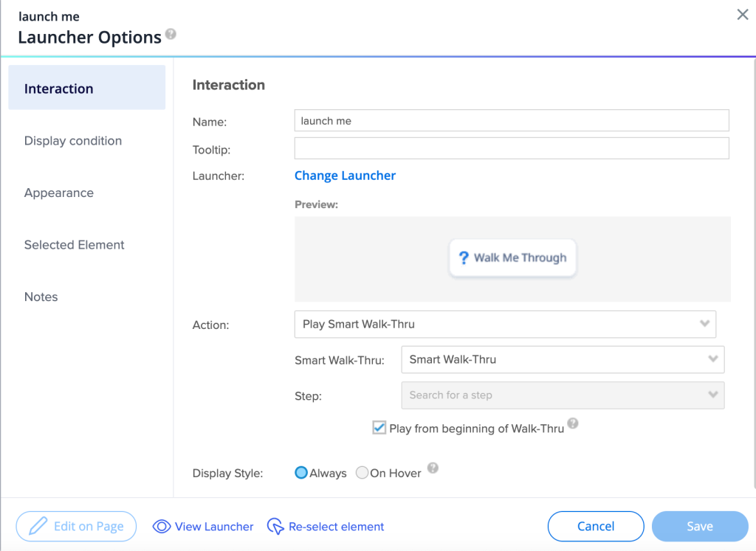Click the eye icon for View Launcher
Screen dimensions: 756x551
(161, 527)
